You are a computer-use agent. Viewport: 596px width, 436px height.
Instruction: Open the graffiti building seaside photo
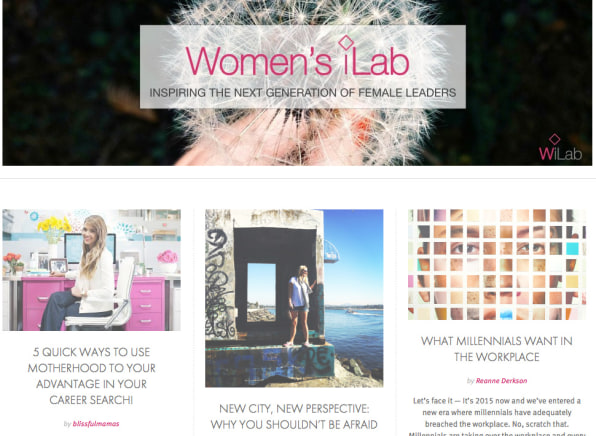pos(294,298)
